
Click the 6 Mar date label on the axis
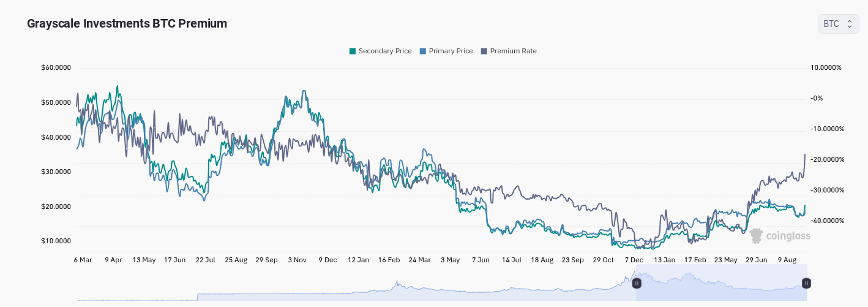tap(83, 260)
